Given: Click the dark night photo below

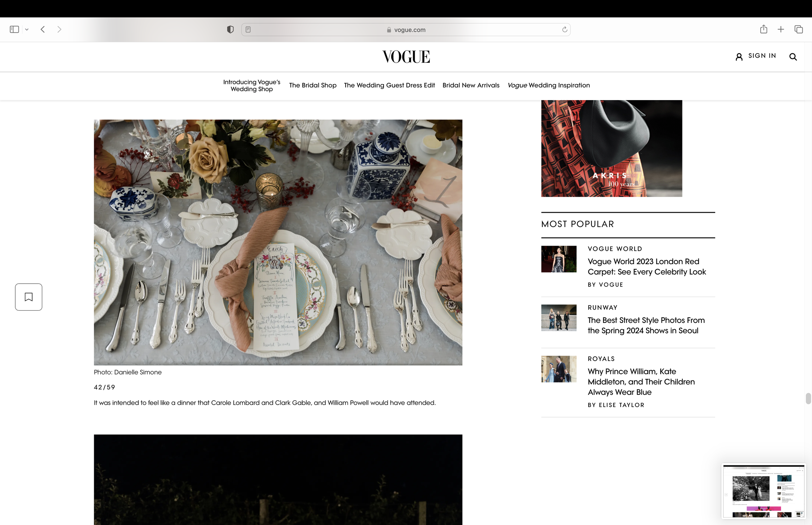Looking at the screenshot, I should coord(278,480).
